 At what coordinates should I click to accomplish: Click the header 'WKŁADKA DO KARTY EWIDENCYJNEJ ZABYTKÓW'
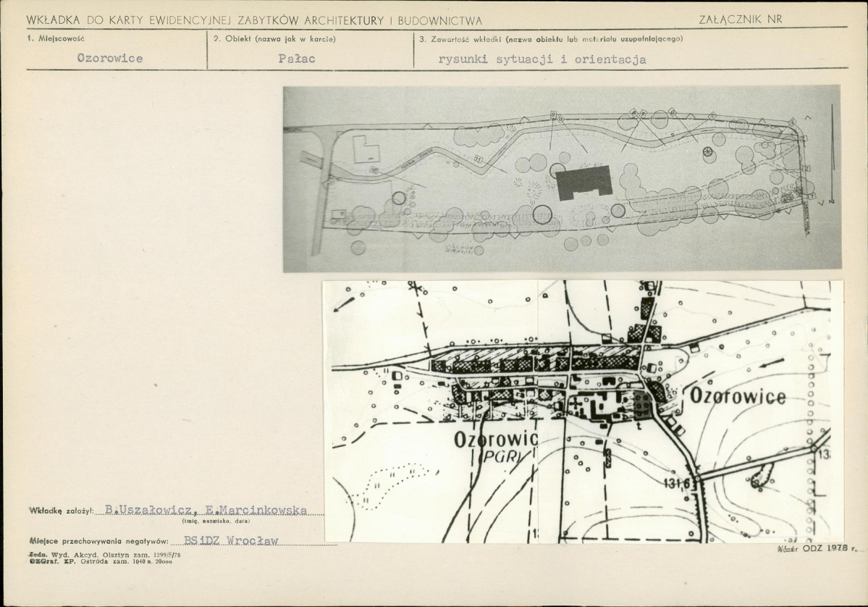click(164, 20)
